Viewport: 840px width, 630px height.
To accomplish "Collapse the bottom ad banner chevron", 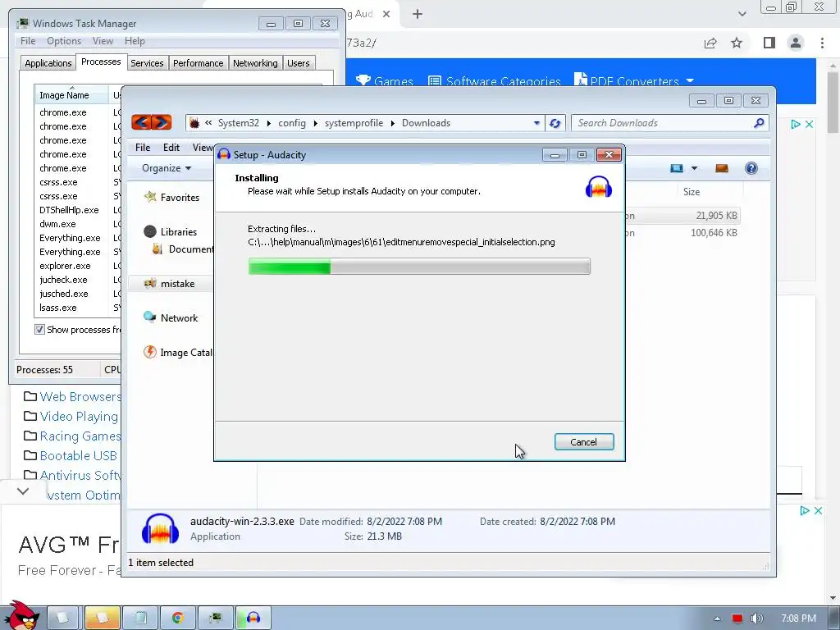I will 23,491.
